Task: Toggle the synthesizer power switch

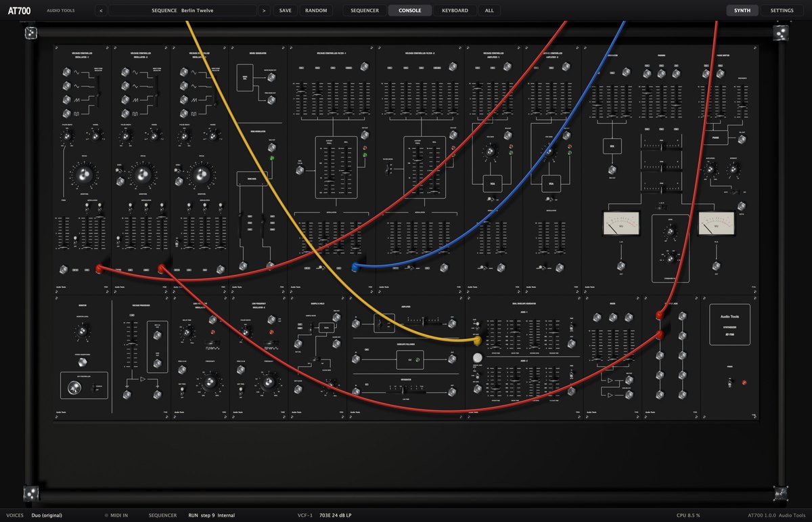Action: [x=729, y=384]
